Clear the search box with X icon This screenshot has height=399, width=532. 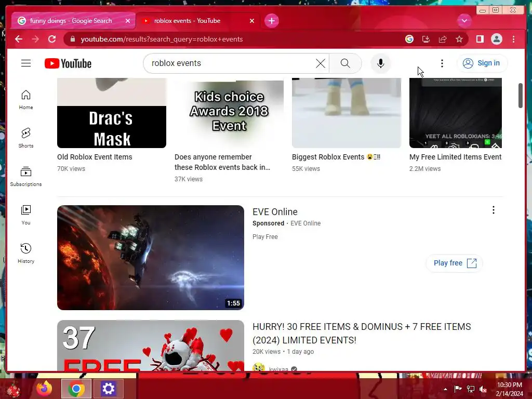pyautogui.click(x=320, y=63)
